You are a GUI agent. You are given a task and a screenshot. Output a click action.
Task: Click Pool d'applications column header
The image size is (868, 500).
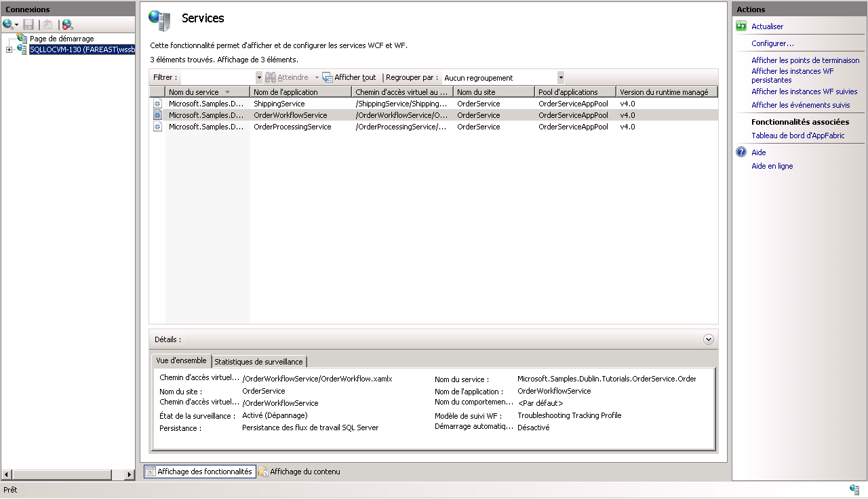[x=576, y=92]
